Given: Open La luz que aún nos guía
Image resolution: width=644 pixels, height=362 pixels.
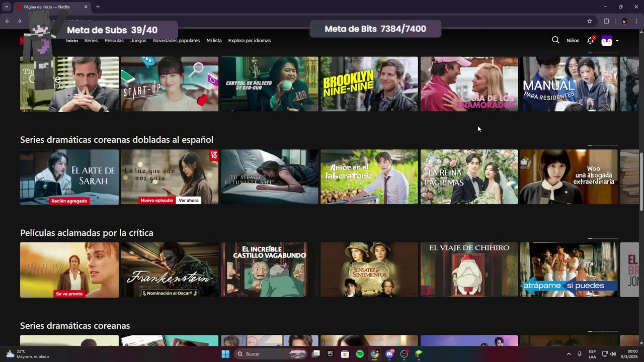Looking at the screenshot, I should coord(170,177).
